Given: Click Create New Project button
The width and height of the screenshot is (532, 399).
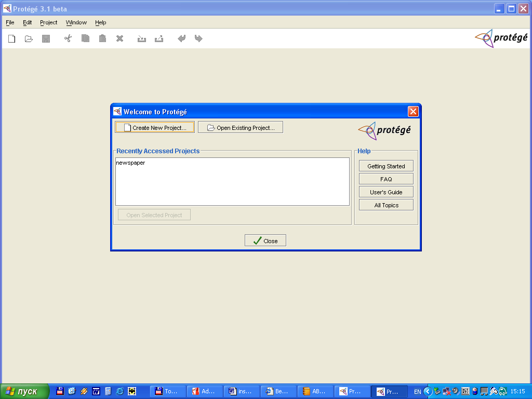Looking at the screenshot, I should [x=155, y=128].
